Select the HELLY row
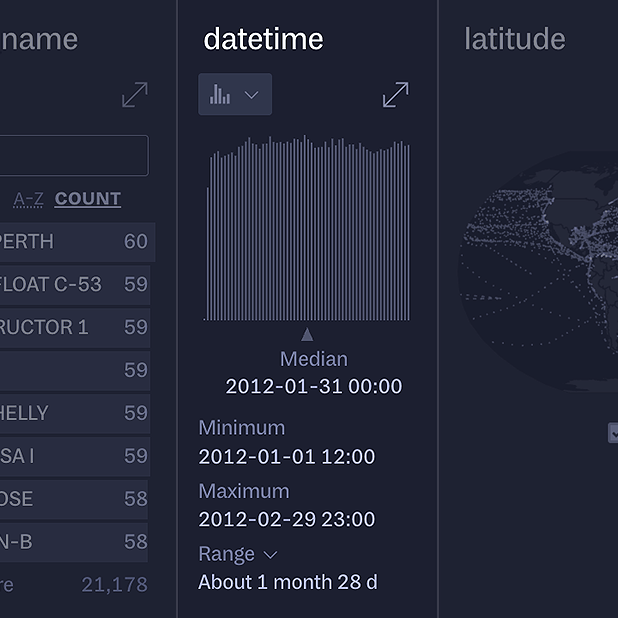 click(75, 413)
